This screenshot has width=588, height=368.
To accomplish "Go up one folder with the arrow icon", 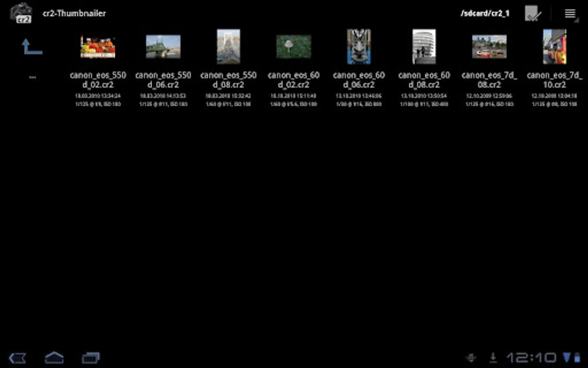I will 32,47.
